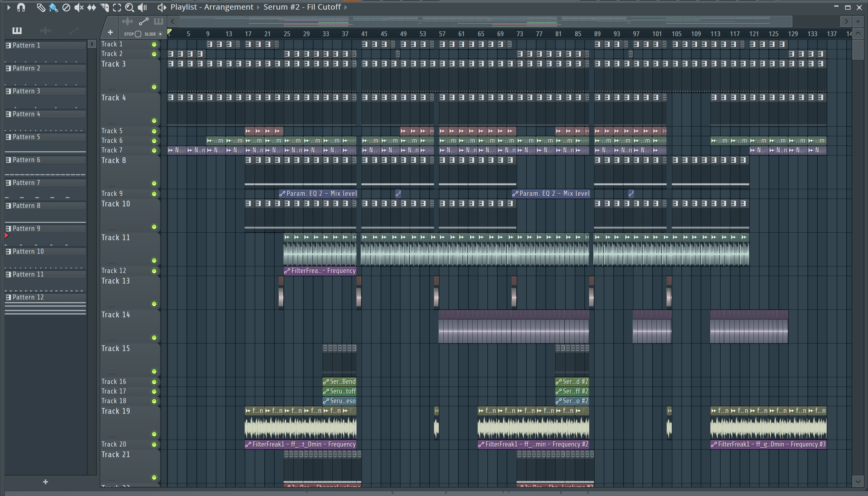Select the Zoom magnifier tool
The width and height of the screenshot is (868, 496).
point(130,7)
